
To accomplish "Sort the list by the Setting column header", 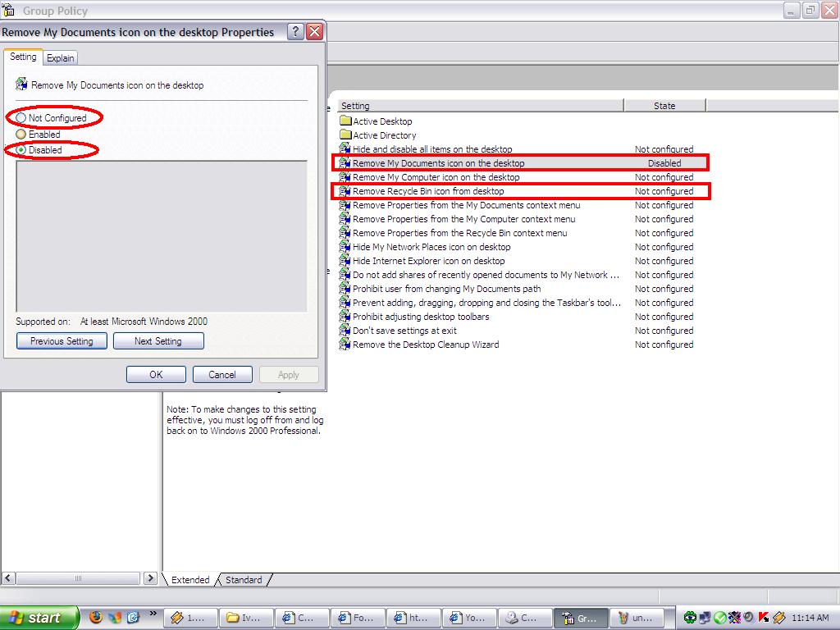I will coord(481,106).
